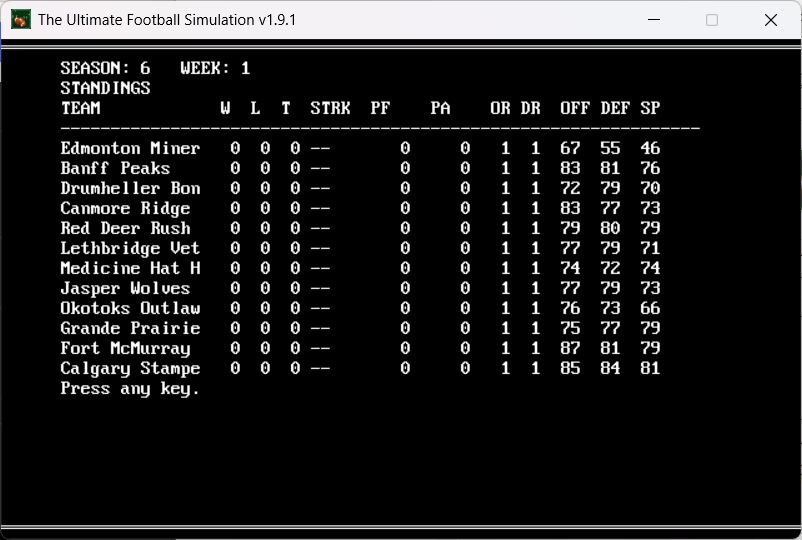Click the "Press any key." prompt
Viewport: 802px width, 540px height.
pos(130,388)
